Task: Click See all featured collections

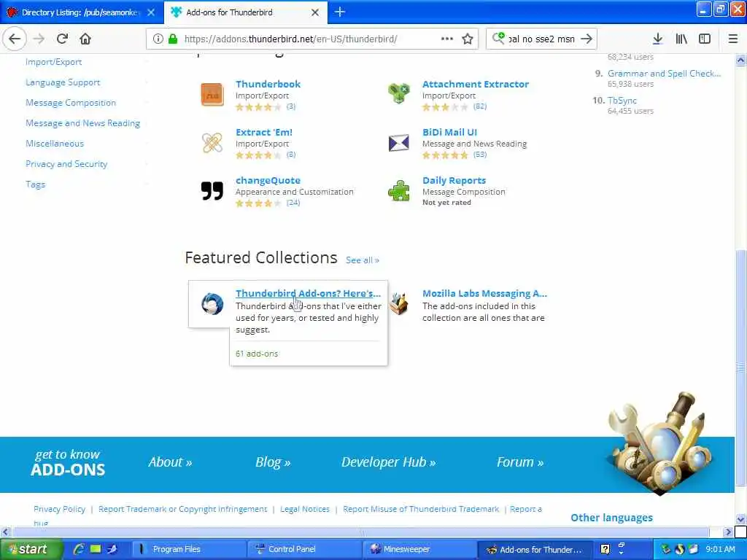Action: [x=362, y=260]
